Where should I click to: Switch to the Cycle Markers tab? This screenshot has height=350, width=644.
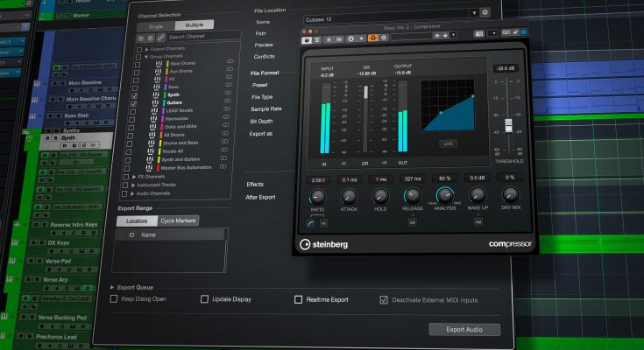(x=178, y=221)
